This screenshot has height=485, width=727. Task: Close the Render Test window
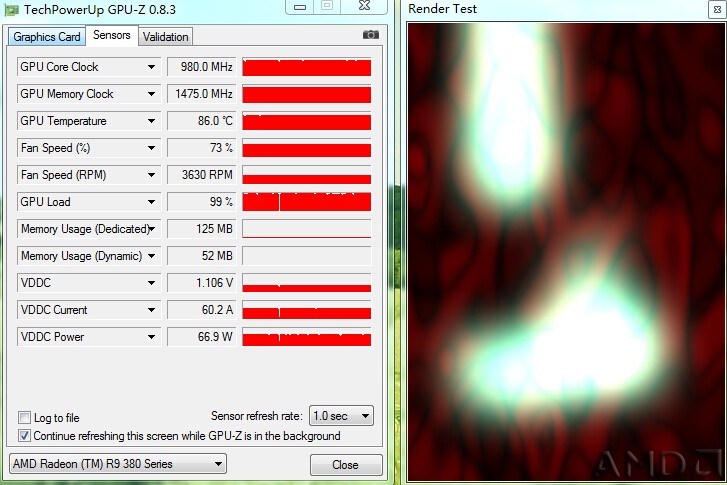pos(718,10)
